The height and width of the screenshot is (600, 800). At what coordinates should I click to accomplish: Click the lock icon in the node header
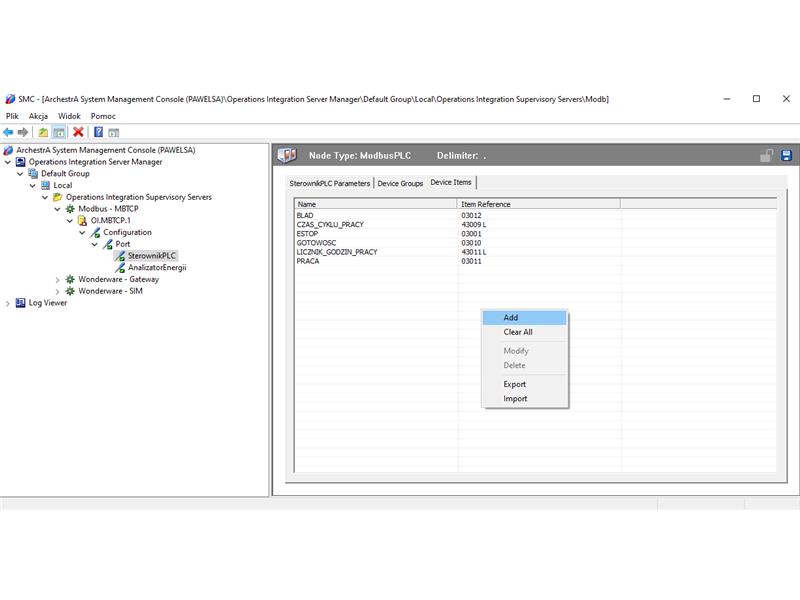pyautogui.click(x=766, y=155)
